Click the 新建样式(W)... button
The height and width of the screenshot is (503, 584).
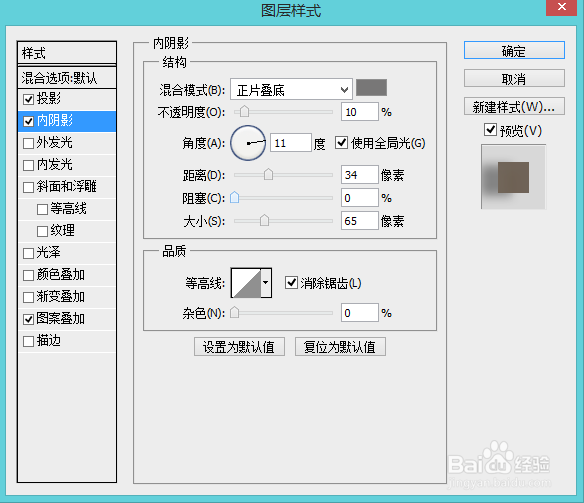click(x=514, y=107)
